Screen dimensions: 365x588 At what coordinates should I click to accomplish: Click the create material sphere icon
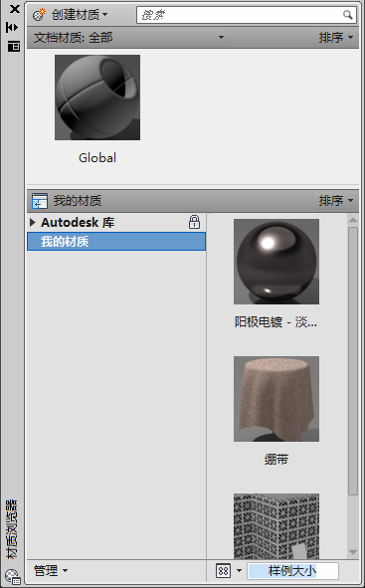[39, 15]
